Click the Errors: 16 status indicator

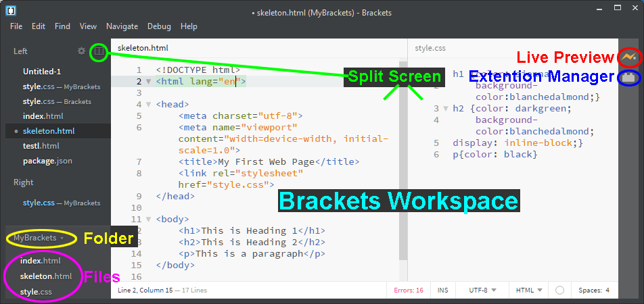pyautogui.click(x=409, y=290)
